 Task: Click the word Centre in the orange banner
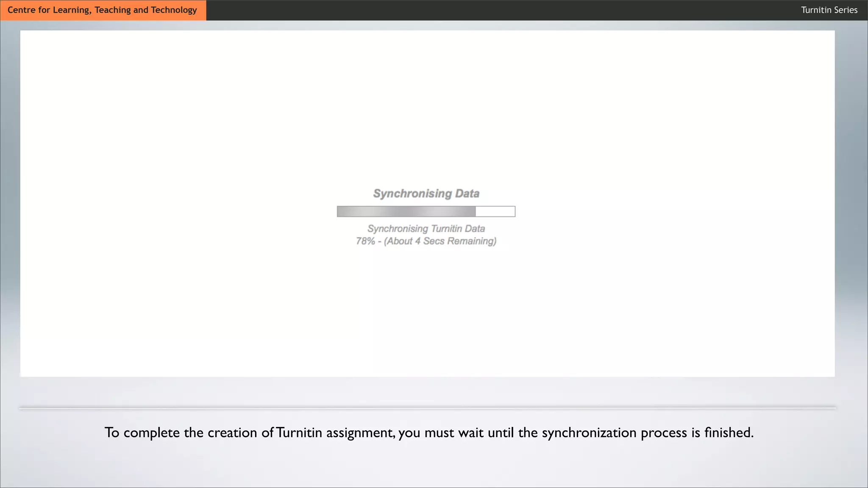[22, 10]
